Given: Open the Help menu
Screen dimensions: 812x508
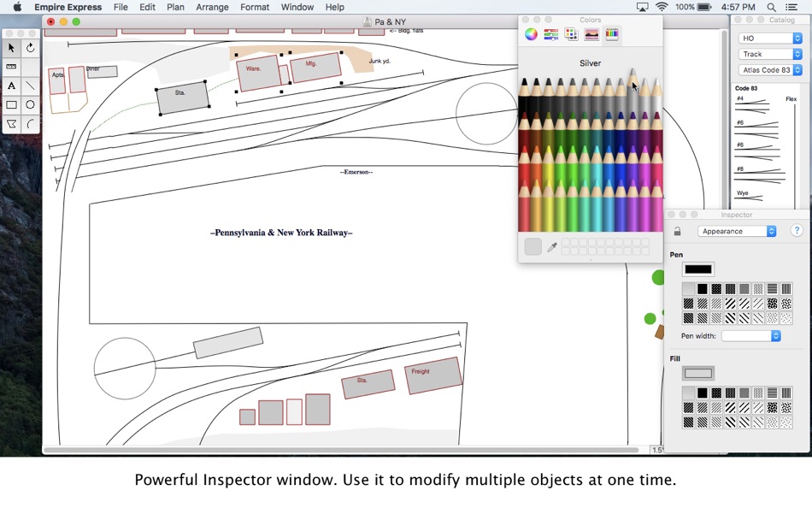Looking at the screenshot, I should click(x=334, y=7).
